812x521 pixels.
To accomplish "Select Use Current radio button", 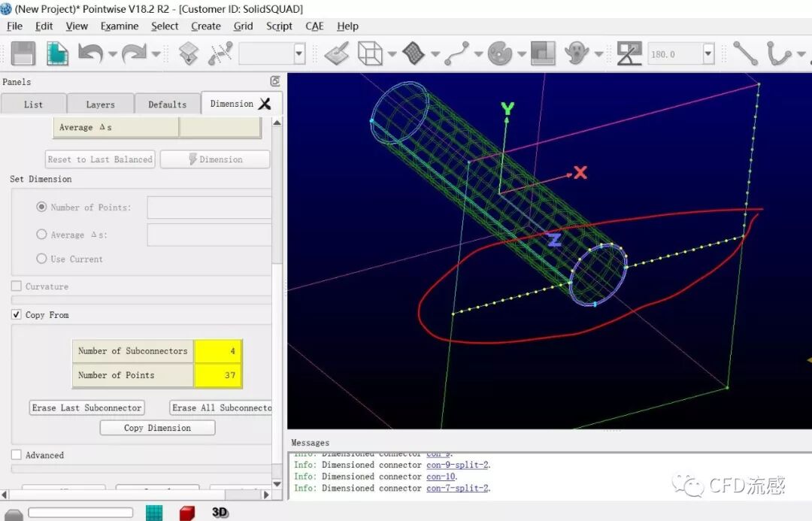I will coord(41,259).
